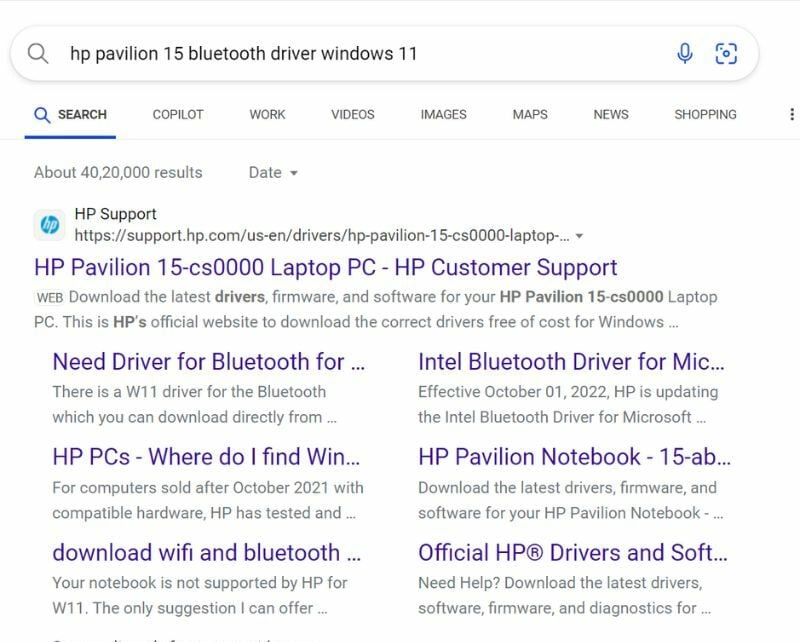The height and width of the screenshot is (642, 800).
Task: Select the SEARCH tab
Action: [70, 114]
